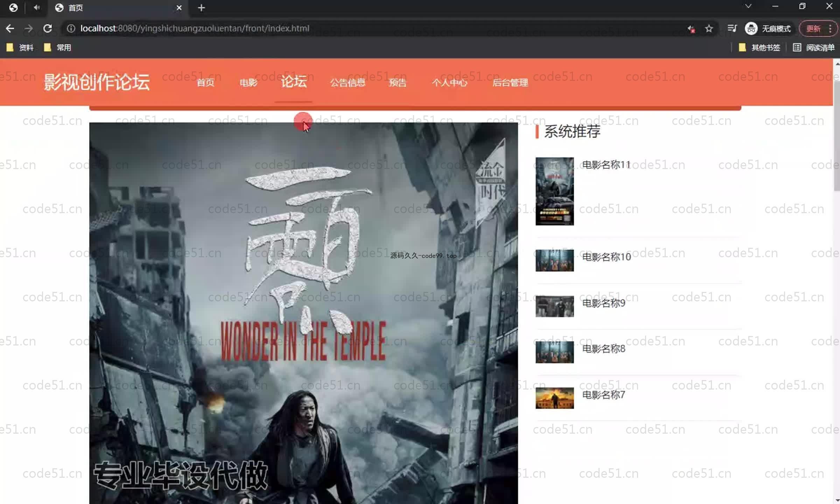Go to 首页 in site navigation

coord(205,83)
